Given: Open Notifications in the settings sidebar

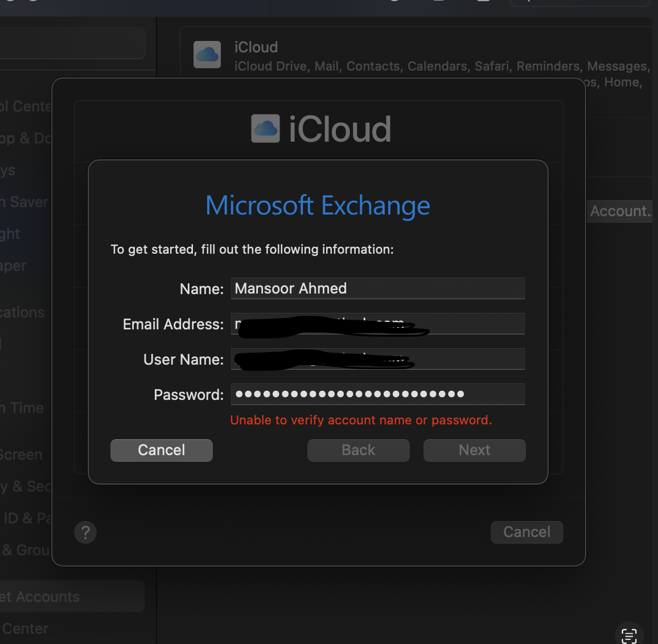Looking at the screenshot, I should (x=22, y=312).
